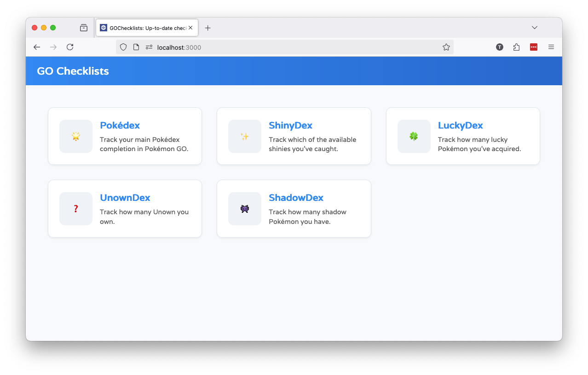Click "Track your main Pokédex completion" description
The width and height of the screenshot is (588, 375).
click(x=144, y=144)
